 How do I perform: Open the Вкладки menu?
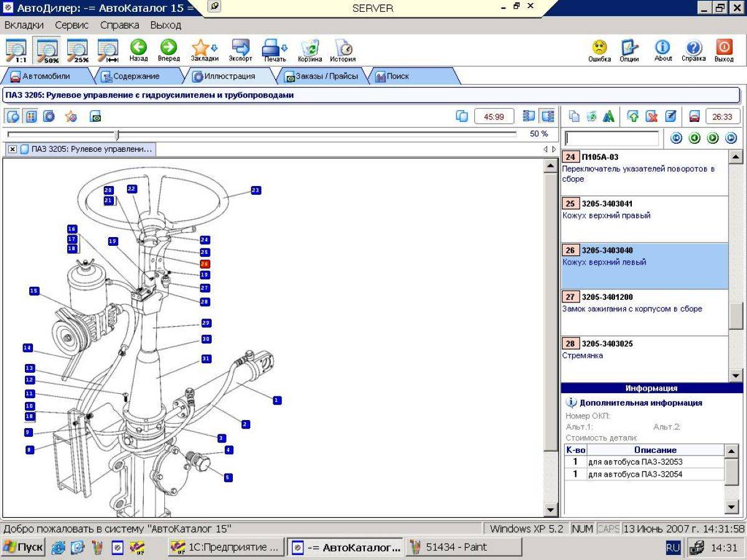[x=24, y=26]
